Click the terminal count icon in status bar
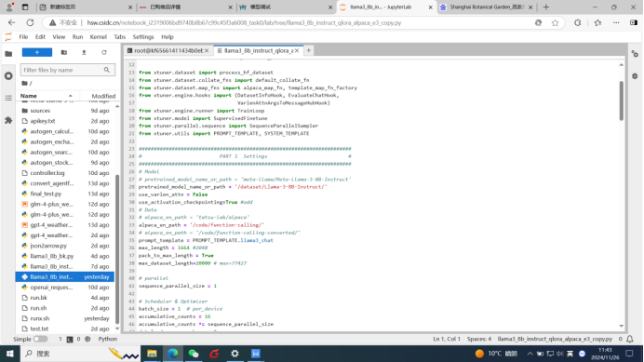Viewport: 644px width, 362px height. 70,340
